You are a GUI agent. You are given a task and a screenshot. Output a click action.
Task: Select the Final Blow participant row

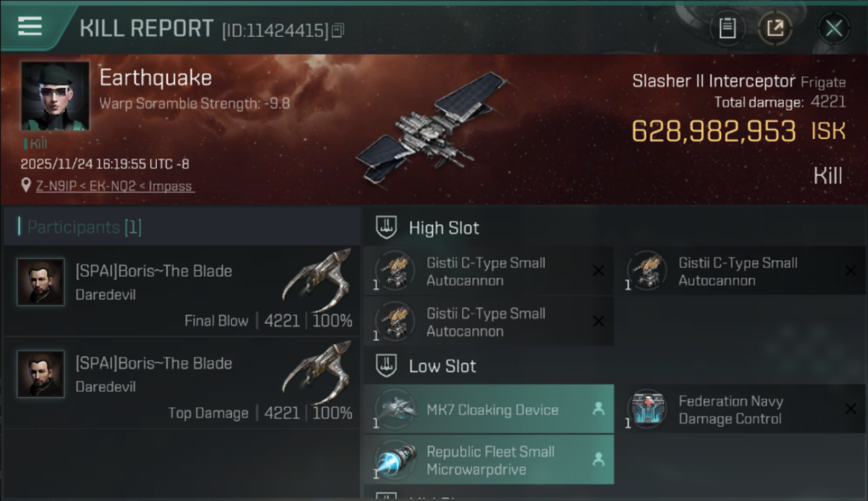coord(182,290)
